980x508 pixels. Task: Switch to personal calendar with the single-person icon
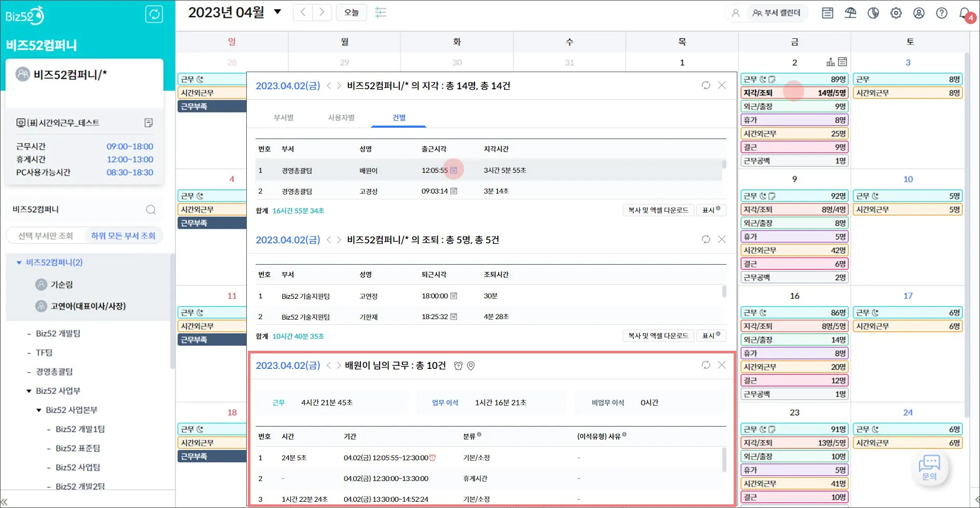click(735, 13)
